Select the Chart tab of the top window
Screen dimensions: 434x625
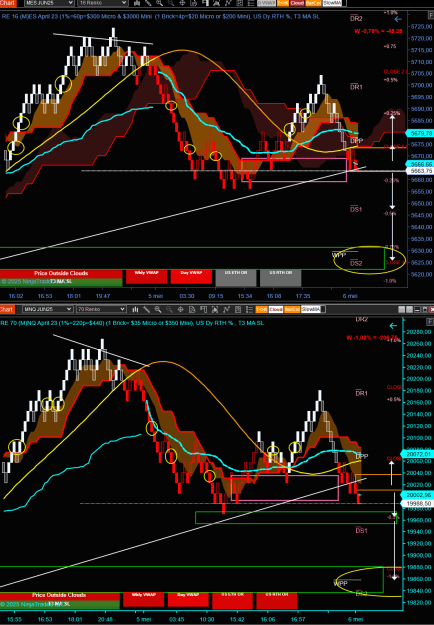(7, 3)
